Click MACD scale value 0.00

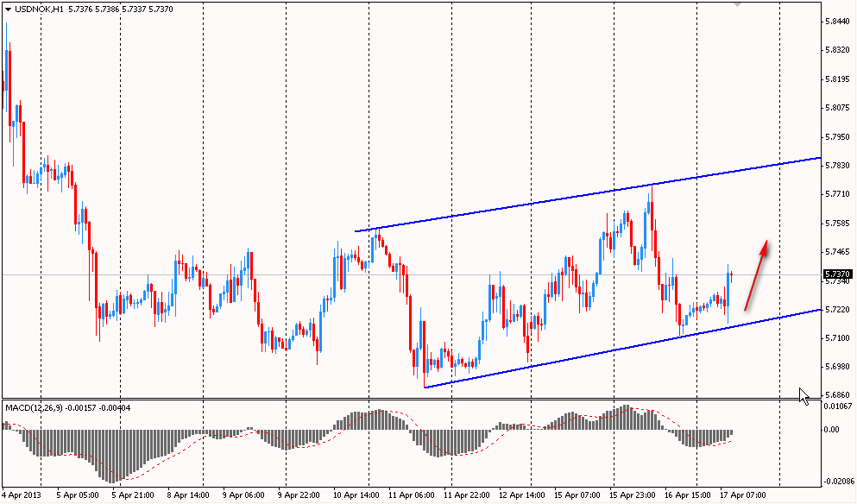[x=833, y=430]
